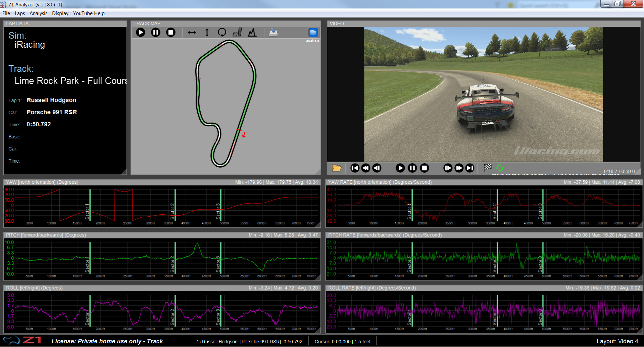The width and height of the screenshot is (644, 347).
Task: Open the Display menu
Action: click(x=60, y=13)
